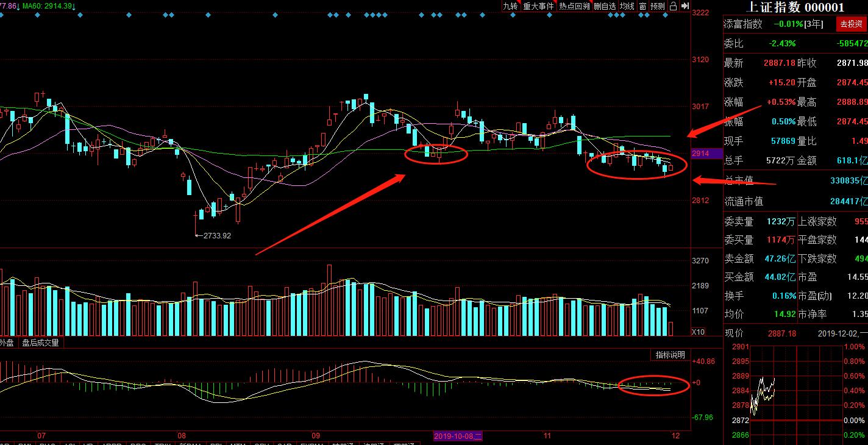Click the X10 volume scale label
Screen dimensions: 868x445
pyautogui.click(x=699, y=332)
